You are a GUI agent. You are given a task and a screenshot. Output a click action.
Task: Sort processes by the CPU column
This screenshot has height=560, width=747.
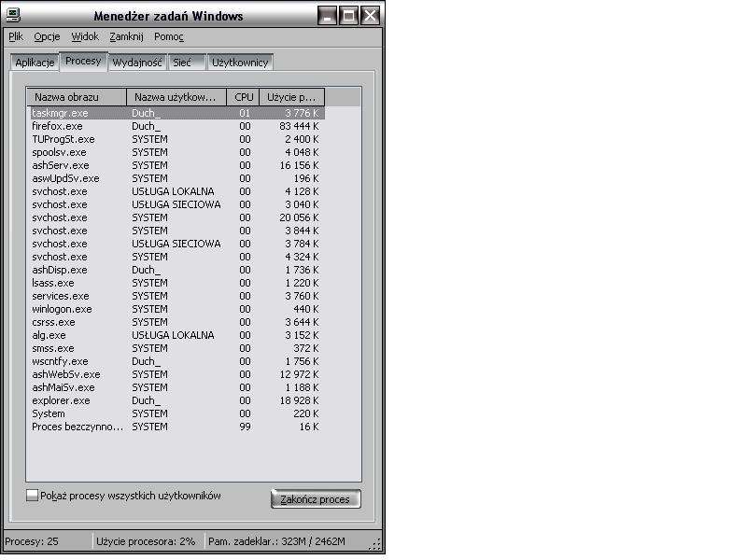(243, 96)
